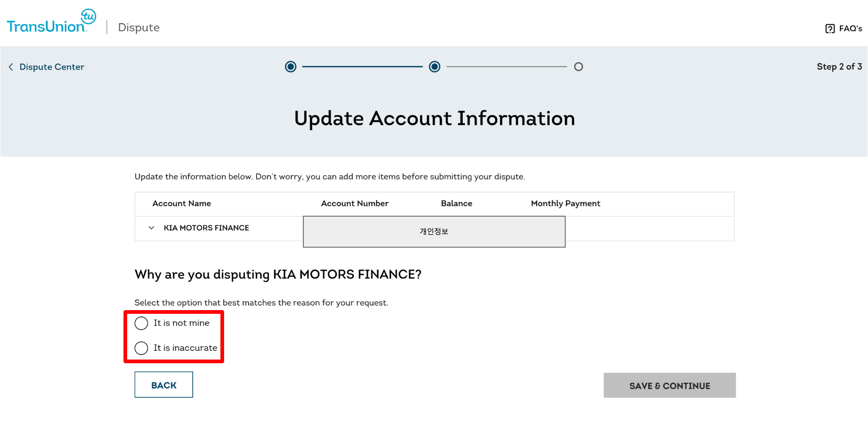Click the second step progress circle

tap(434, 67)
